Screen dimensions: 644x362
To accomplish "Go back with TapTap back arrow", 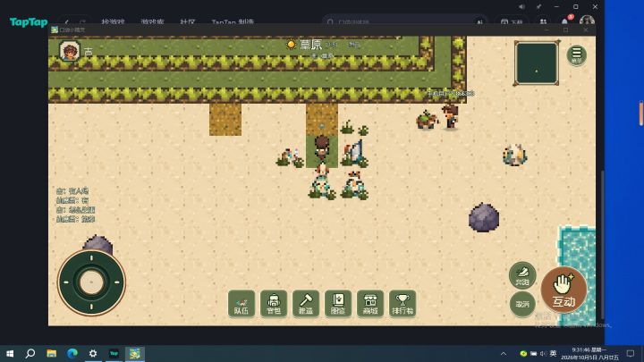I will click(67, 22).
